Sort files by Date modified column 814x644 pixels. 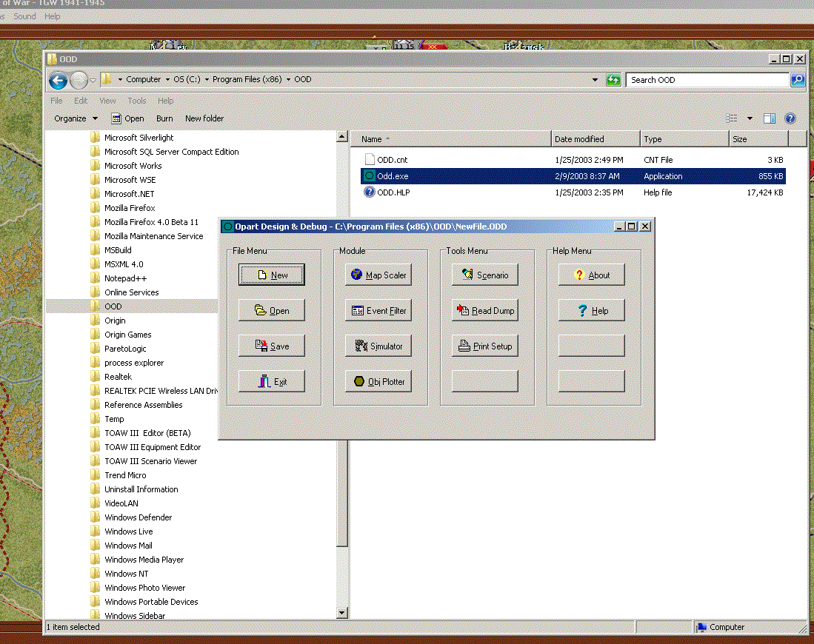[596, 139]
